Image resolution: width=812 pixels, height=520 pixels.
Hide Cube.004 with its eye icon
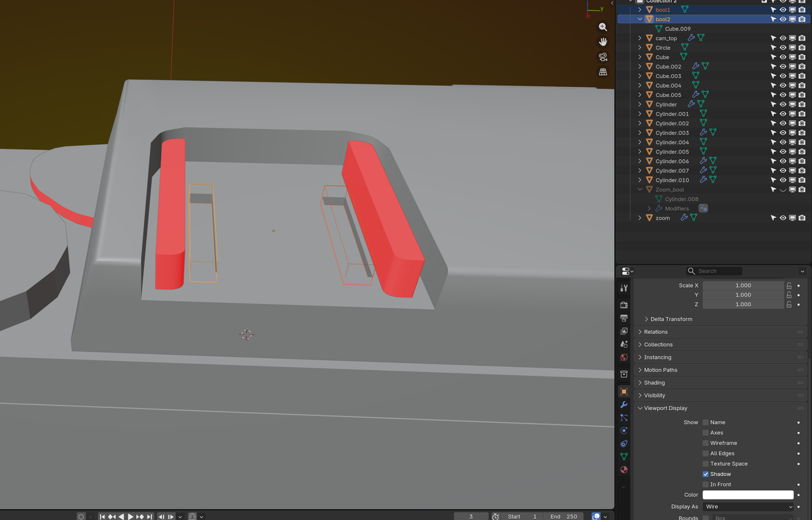point(783,86)
